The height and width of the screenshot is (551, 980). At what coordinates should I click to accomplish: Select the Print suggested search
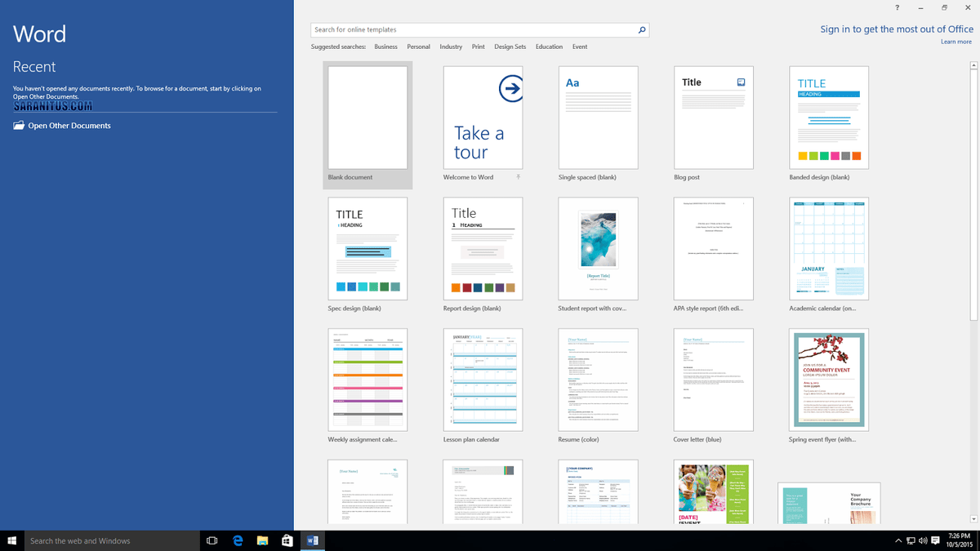[x=478, y=47]
